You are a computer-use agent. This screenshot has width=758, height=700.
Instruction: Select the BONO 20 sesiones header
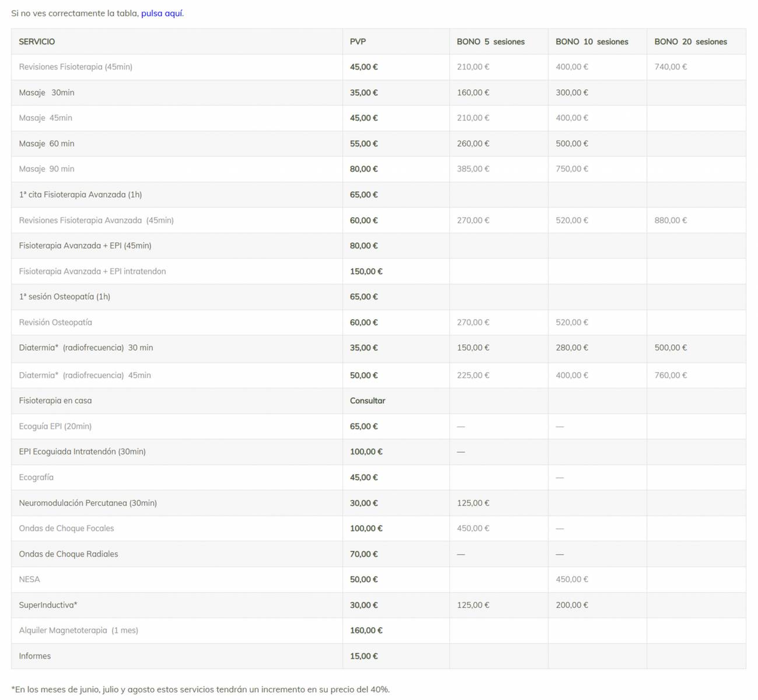click(690, 42)
